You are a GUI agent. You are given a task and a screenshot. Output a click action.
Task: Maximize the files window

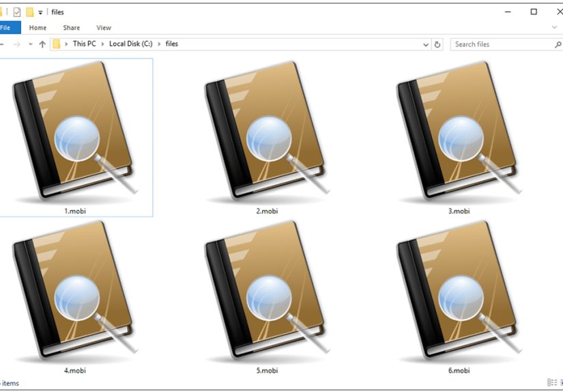pos(534,12)
